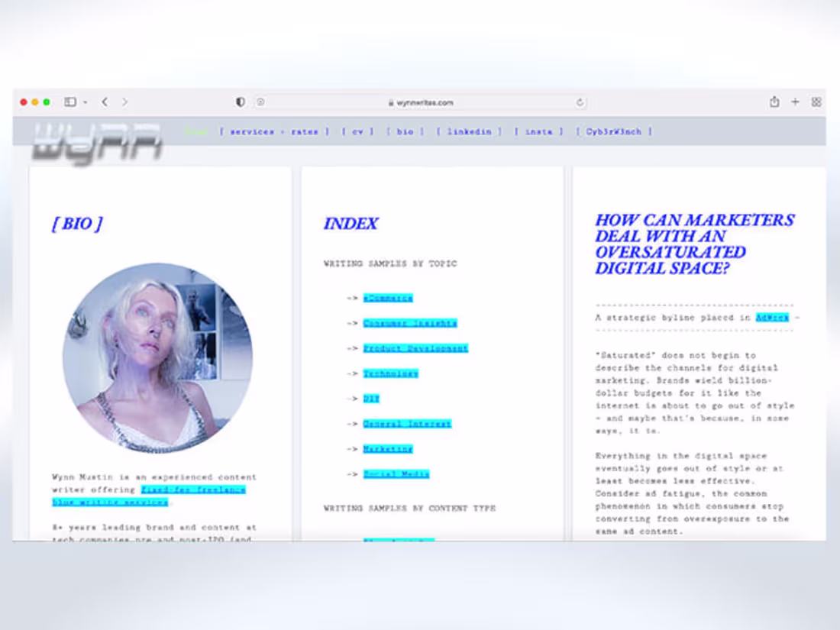
Task: Go back using the back arrow icon
Action: 105,102
